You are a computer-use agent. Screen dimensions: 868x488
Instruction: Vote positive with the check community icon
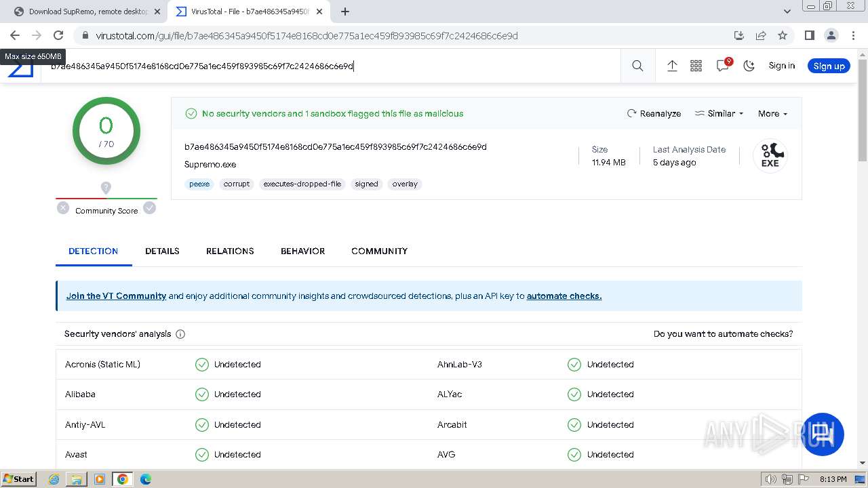(x=150, y=208)
